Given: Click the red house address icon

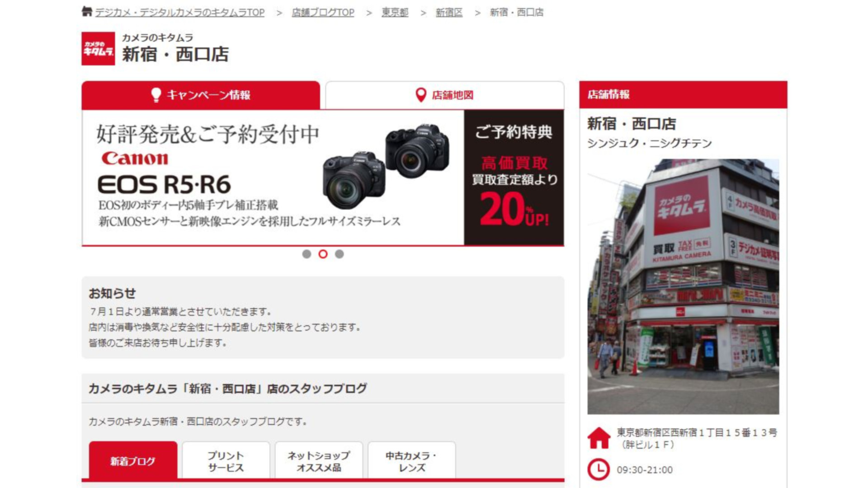Looking at the screenshot, I should click(599, 438).
